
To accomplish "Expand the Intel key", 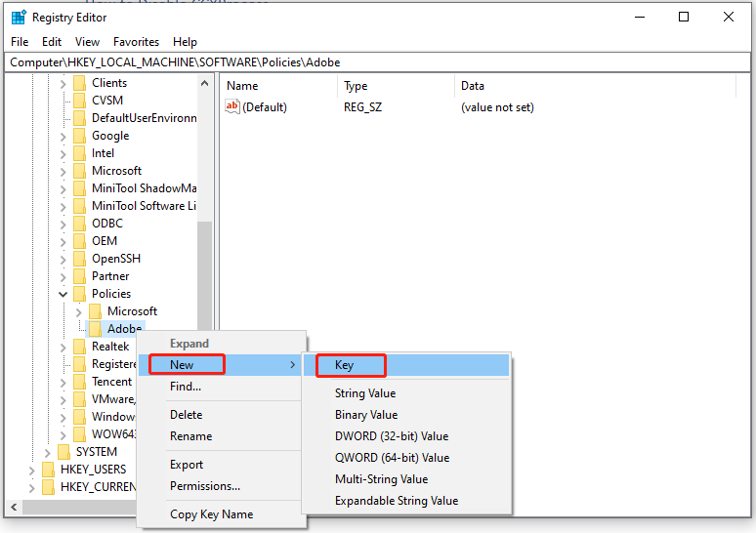I will click(x=63, y=154).
